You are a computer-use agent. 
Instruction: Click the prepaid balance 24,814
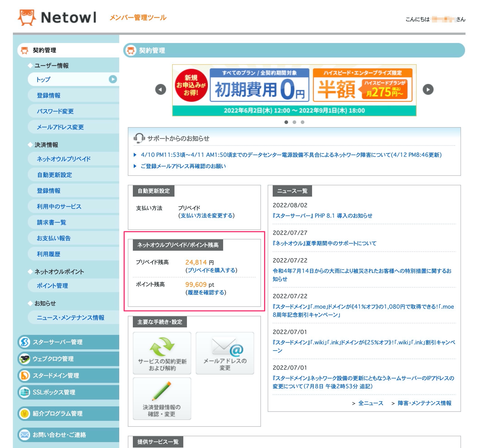pos(196,262)
